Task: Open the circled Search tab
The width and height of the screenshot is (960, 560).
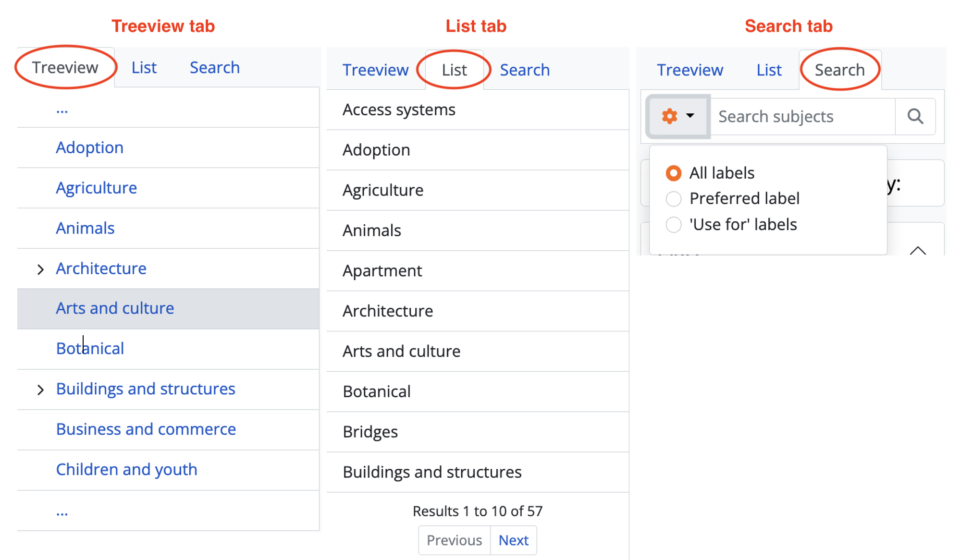Action: pos(839,70)
